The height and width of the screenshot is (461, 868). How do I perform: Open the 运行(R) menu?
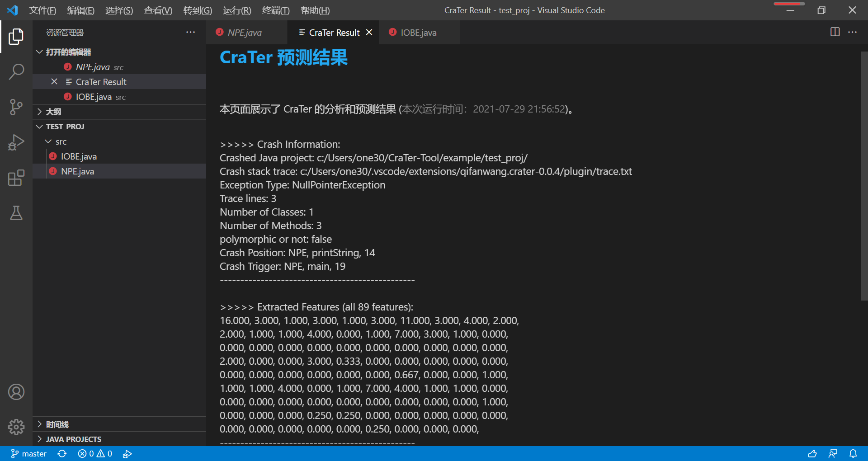(x=237, y=10)
